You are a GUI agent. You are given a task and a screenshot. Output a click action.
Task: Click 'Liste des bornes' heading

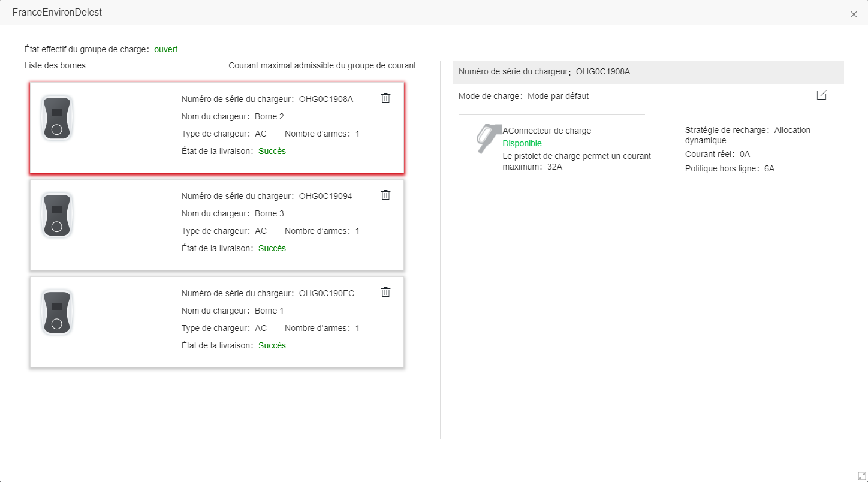[x=55, y=65]
